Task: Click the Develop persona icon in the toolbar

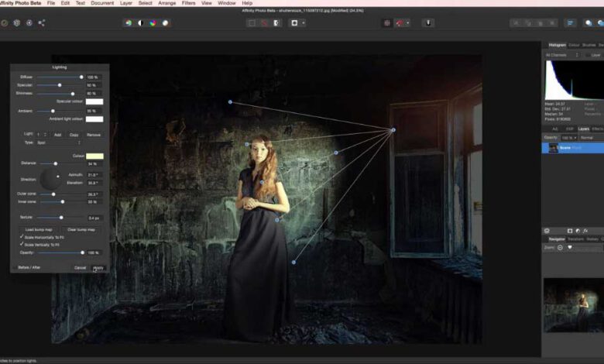Action: tap(29, 23)
